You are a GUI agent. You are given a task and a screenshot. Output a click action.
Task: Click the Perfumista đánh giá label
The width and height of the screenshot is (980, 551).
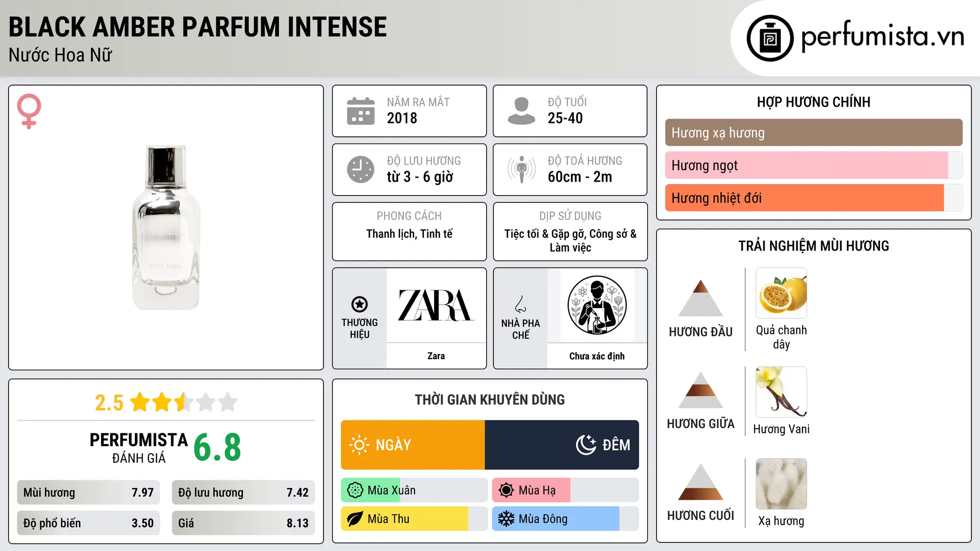pos(139,448)
